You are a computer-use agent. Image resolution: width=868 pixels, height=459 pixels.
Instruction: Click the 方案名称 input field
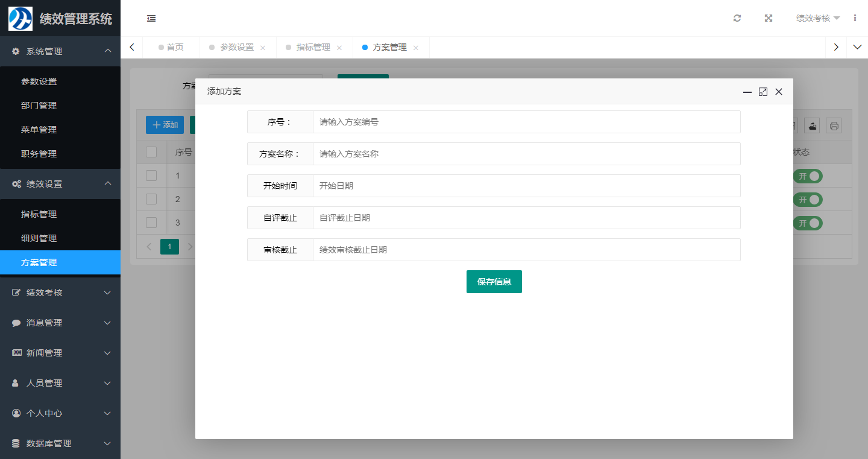click(x=526, y=154)
